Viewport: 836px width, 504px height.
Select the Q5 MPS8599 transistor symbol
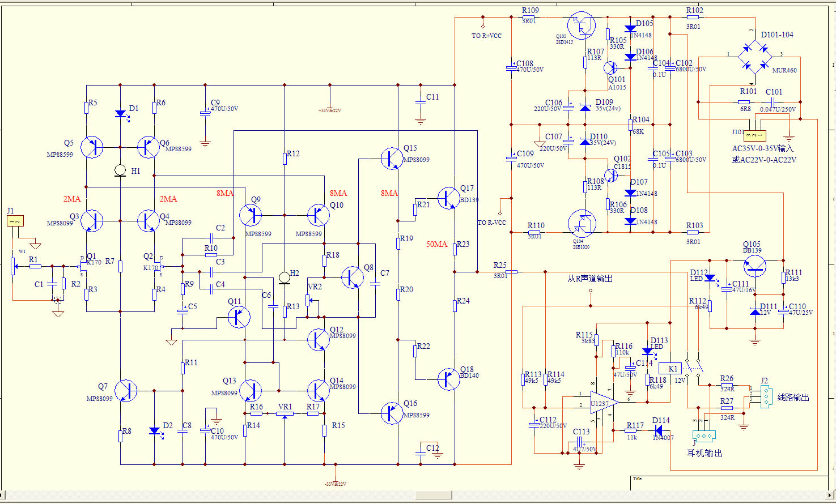(91, 147)
